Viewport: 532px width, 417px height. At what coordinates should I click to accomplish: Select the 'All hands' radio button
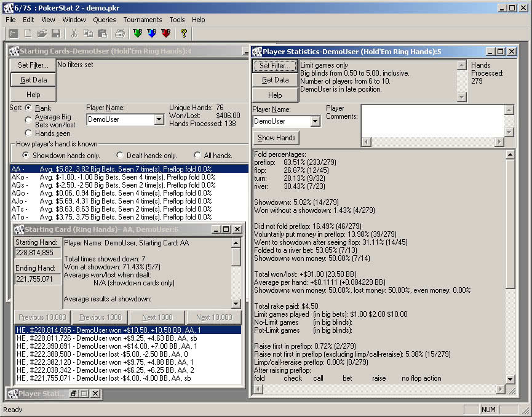pyautogui.click(x=197, y=156)
